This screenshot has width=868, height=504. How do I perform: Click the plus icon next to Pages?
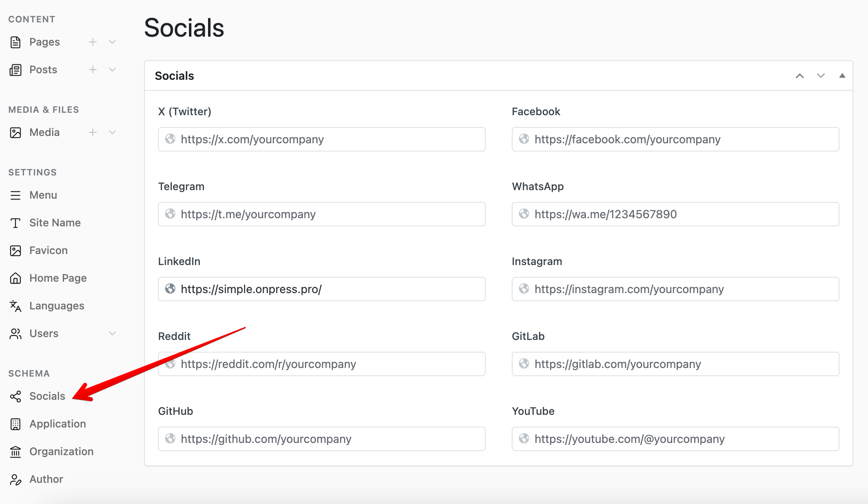coord(93,42)
